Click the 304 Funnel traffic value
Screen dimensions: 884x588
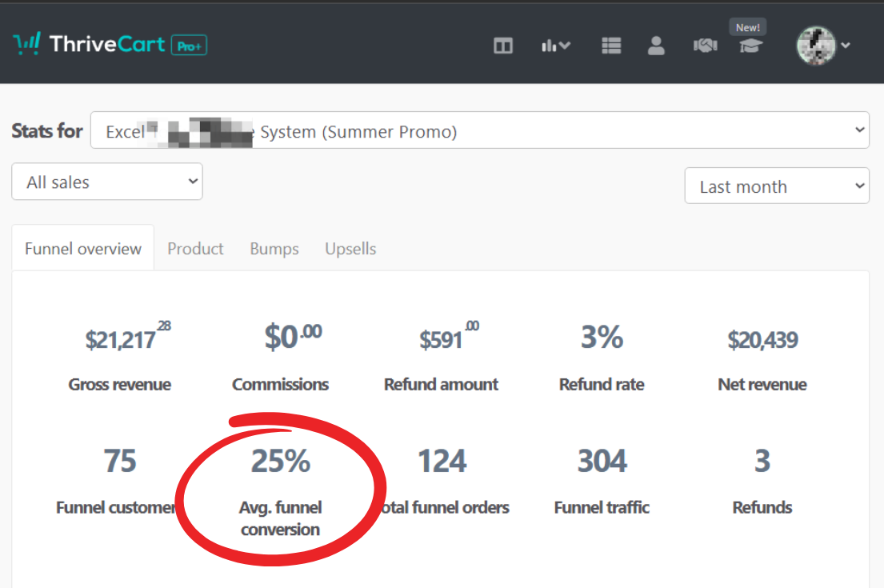[x=602, y=461]
